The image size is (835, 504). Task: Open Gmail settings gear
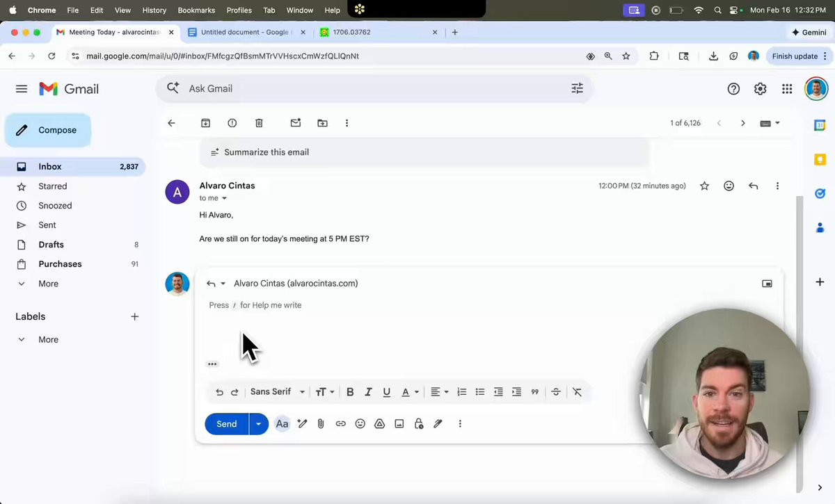(760, 89)
